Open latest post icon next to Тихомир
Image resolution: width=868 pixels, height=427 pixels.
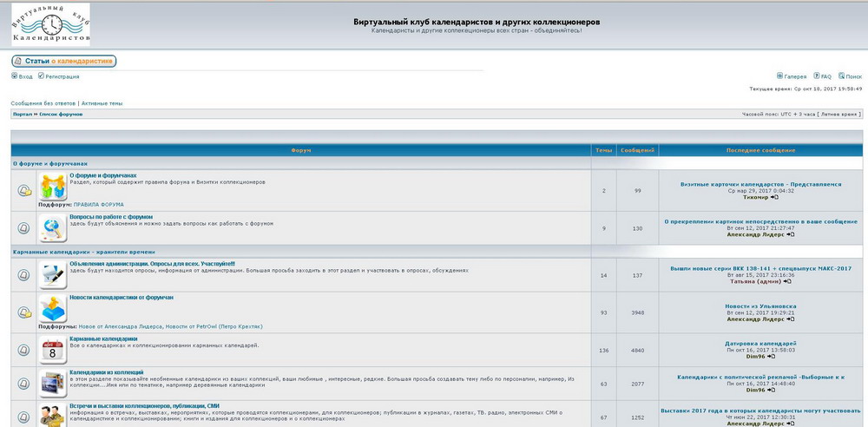click(775, 197)
